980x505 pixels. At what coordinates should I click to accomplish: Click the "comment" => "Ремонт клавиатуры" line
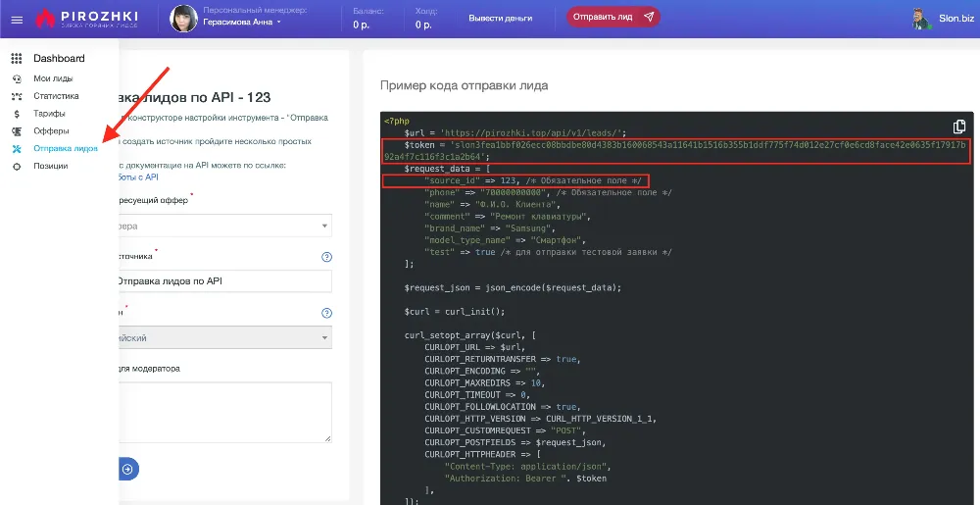[x=507, y=217]
